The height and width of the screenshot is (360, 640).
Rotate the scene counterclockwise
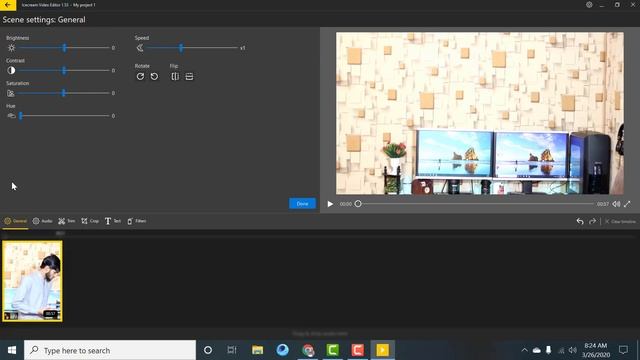point(154,76)
